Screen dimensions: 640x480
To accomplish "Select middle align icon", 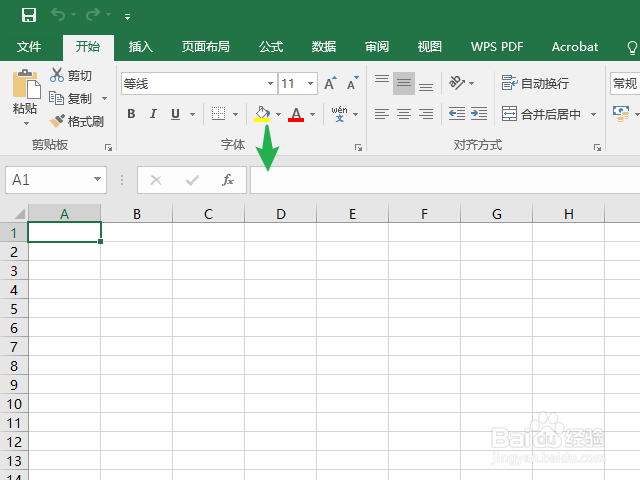I will (404, 83).
